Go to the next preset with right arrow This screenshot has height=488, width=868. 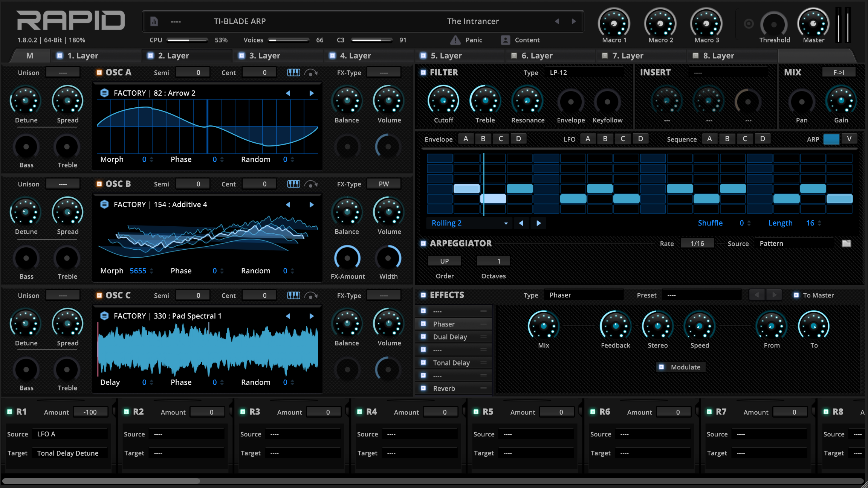[x=573, y=21]
